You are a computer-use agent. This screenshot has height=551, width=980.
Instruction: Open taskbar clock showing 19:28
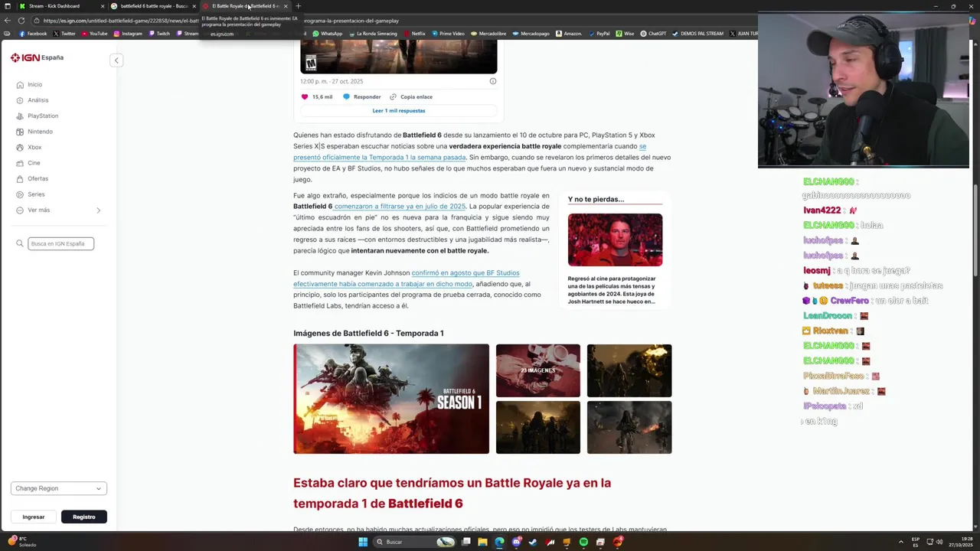coord(961,542)
